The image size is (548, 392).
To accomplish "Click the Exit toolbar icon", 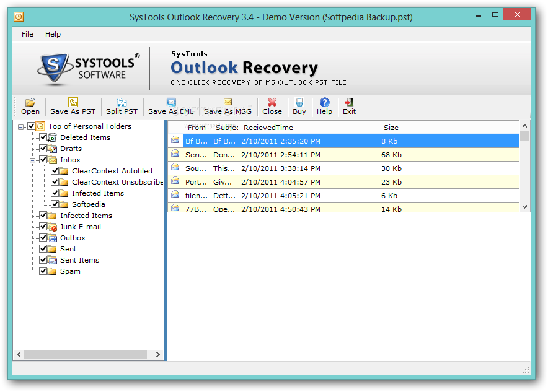I will pyautogui.click(x=349, y=102).
